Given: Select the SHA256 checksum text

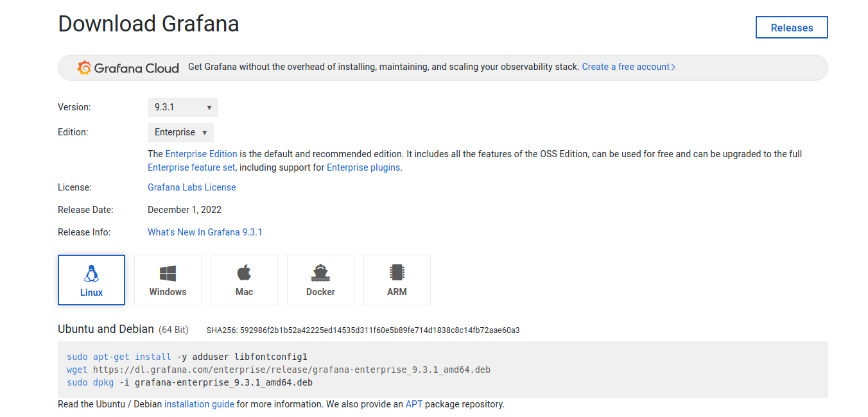Looking at the screenshot, I should pyautogui.click(x=363, y=330).
